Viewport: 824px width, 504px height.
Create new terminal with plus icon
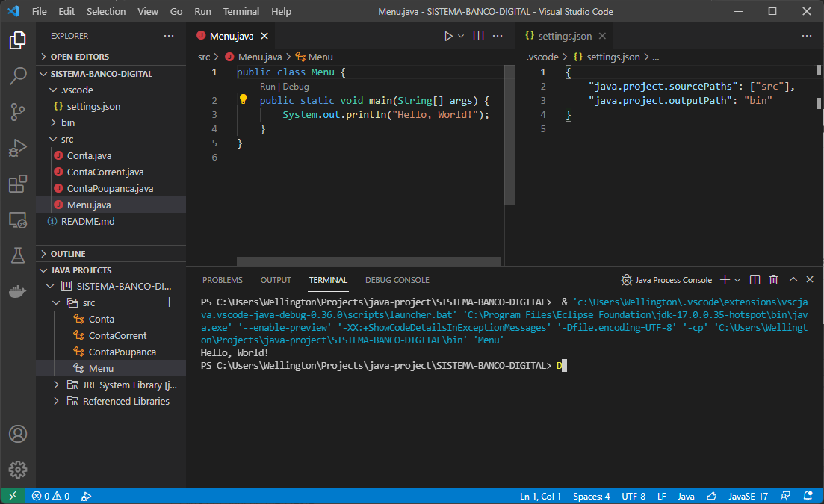[x=725, y=280]
